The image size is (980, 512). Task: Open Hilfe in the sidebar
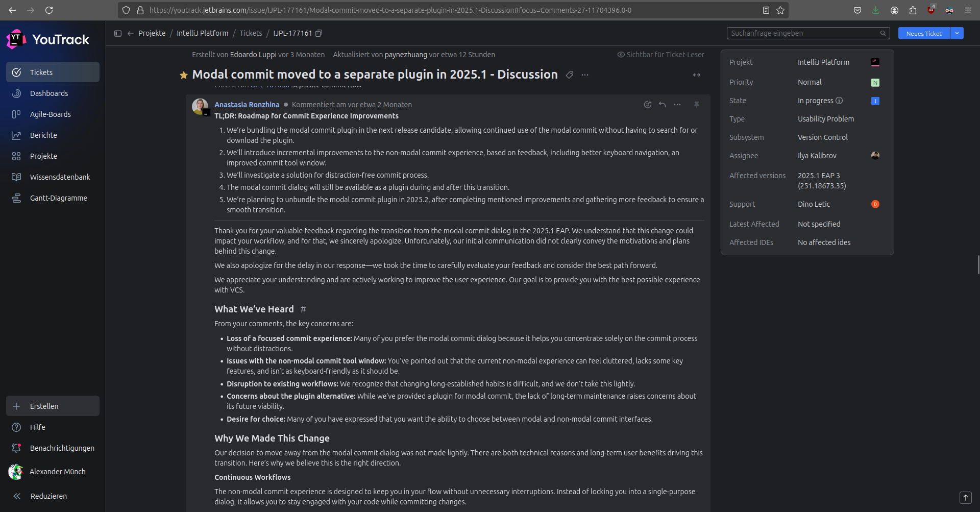click(x=53, y=427)
